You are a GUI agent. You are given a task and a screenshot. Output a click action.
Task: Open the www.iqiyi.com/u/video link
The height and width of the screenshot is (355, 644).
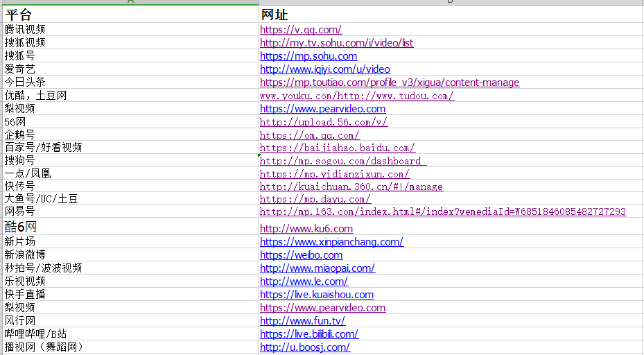[325, 69]
